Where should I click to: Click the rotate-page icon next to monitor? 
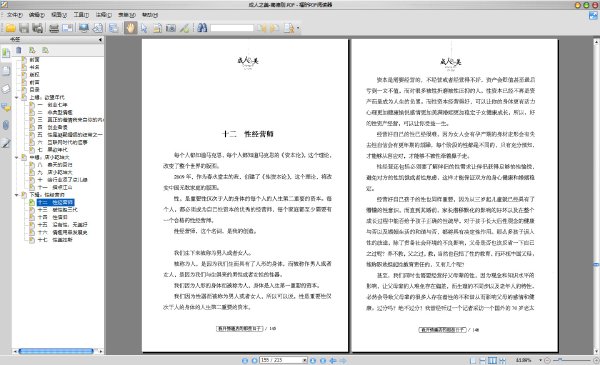(98, 28)
